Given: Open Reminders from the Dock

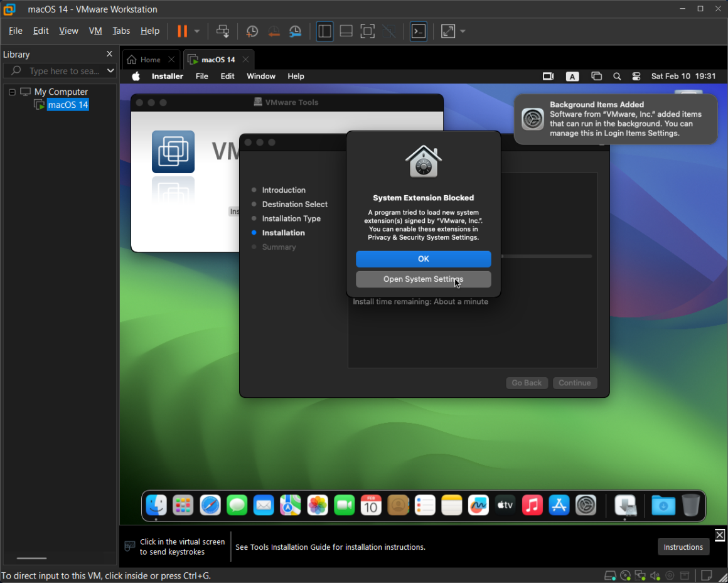Looking at the screenshot, I should pos(425,505).
